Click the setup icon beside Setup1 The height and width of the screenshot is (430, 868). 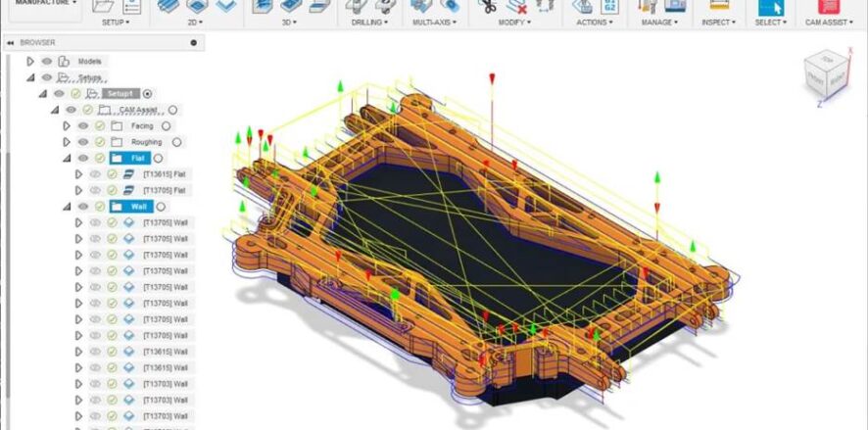(x=92, y=93)
